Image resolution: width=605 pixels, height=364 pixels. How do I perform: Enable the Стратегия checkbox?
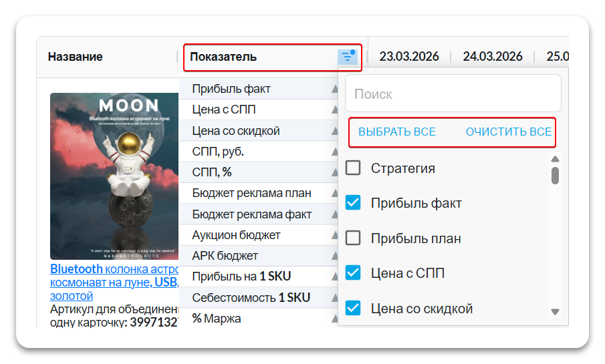pos(353,168)
